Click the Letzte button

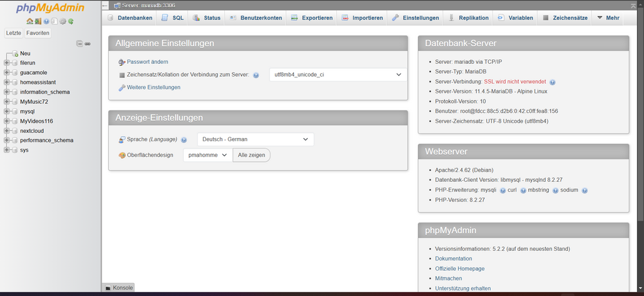tap(14, 33)
